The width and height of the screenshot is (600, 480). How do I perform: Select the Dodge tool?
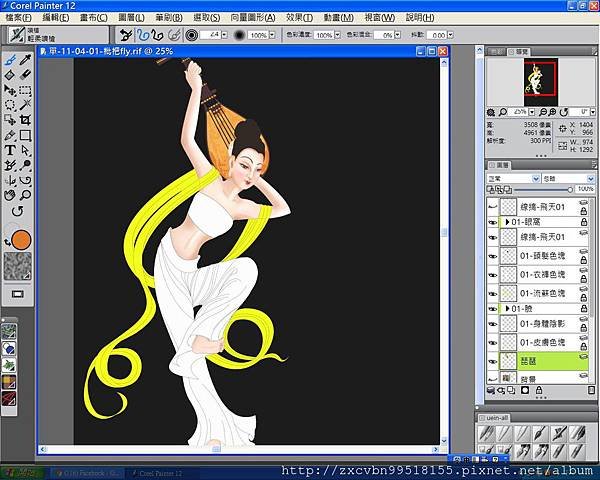25,165
